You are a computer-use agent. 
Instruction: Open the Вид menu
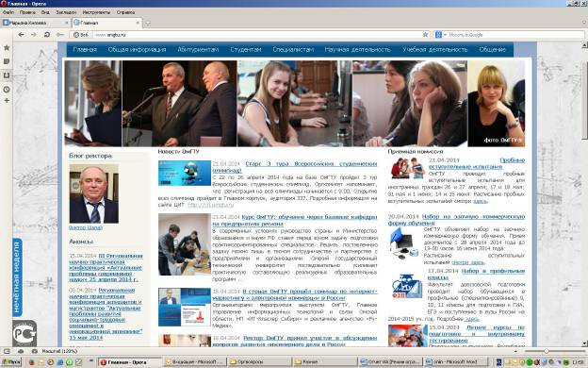coord(45,12)
